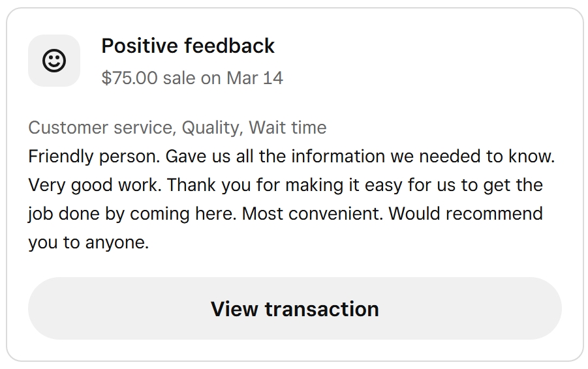The image size is (588, 369).
Task: Select the $75.00 sale amount
Action: point(129,78)
